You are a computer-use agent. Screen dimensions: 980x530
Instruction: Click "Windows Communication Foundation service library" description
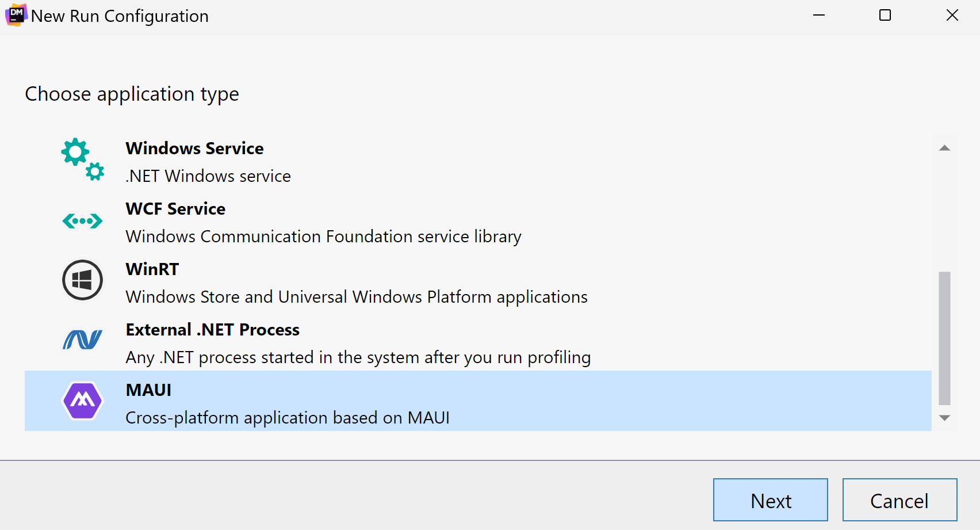[323, 237]
